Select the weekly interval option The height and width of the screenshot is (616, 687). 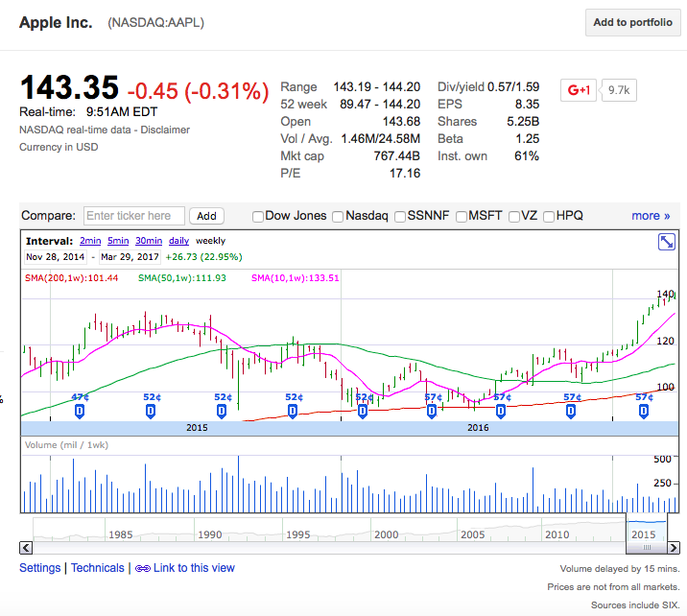[210, 241]
